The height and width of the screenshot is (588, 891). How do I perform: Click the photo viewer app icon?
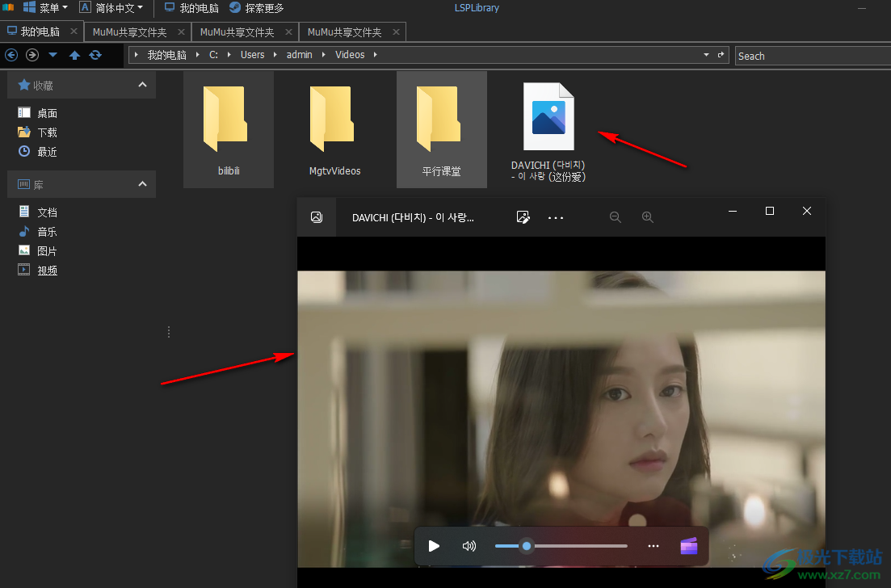(x=317, y=217)
